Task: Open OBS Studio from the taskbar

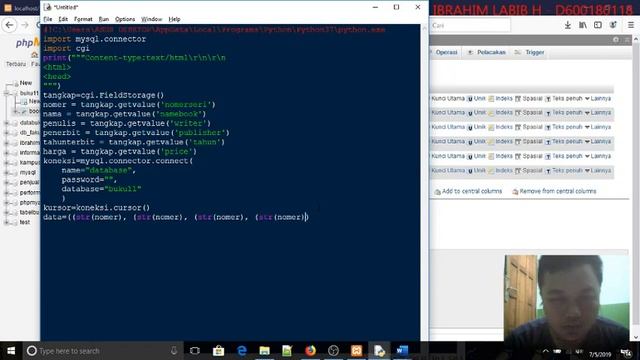Action: [x=333, y=351]
